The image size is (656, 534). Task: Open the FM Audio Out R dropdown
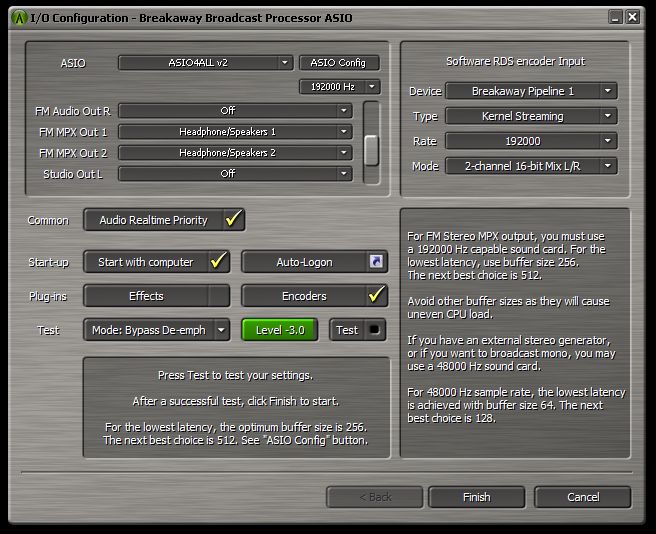click(235, 111)
